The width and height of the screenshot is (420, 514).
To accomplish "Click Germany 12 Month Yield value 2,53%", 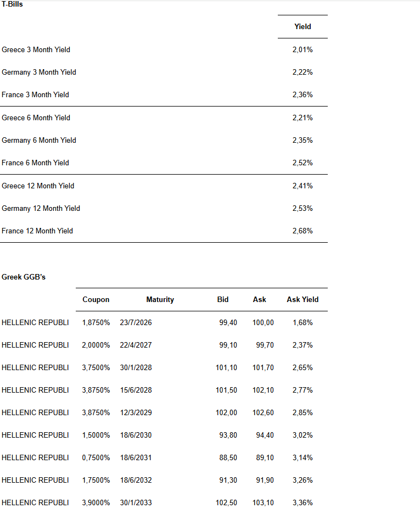I will 303,209.
